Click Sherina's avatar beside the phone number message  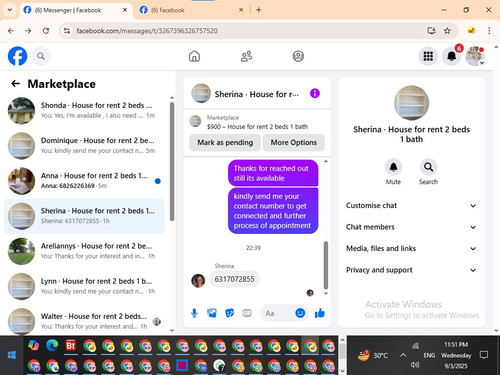pyautogui.click(x=198, y=281)
